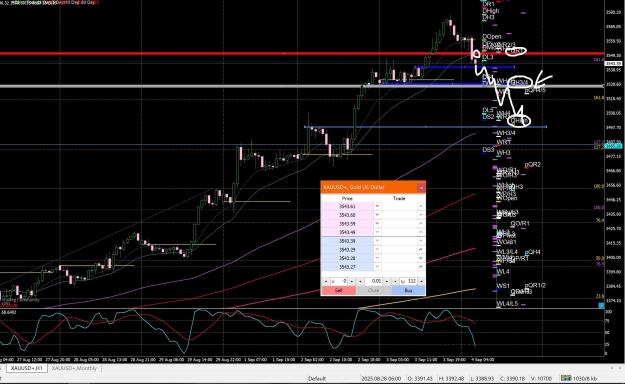Click the WS1 pivot label on chart
The width and height of the screenshot is (625, 384).
click(x=503, y=286)
